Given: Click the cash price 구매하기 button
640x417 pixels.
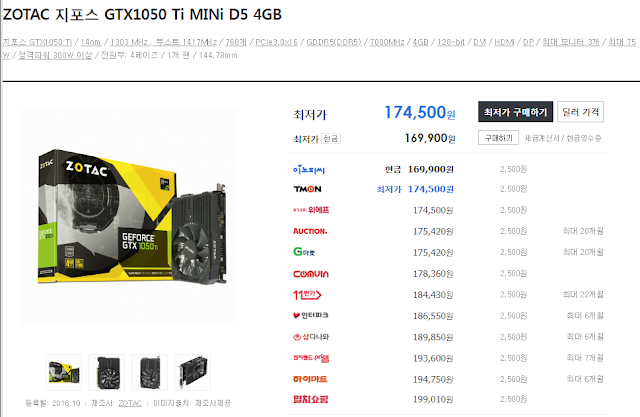Looking at the screenshot, I should [x=498, y=138].
